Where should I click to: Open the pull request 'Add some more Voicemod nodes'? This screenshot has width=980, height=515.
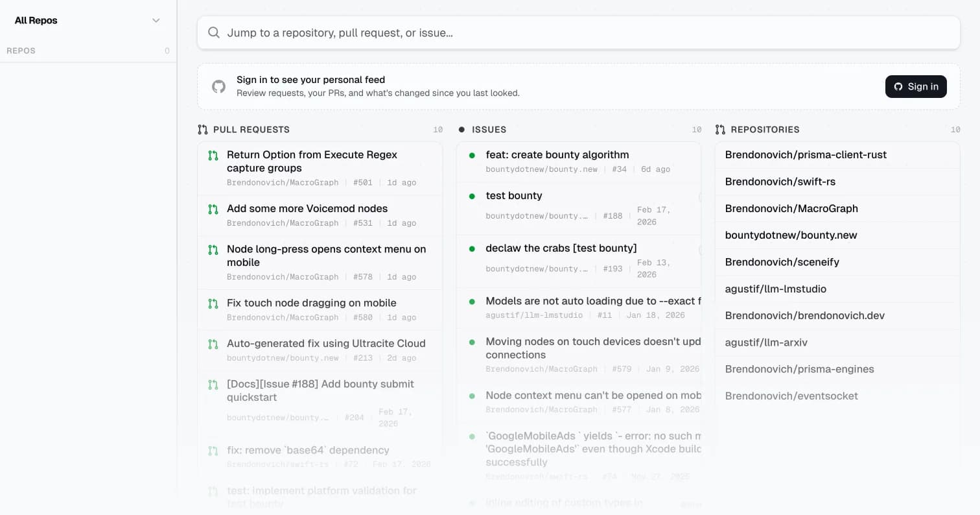click(307, 208)
